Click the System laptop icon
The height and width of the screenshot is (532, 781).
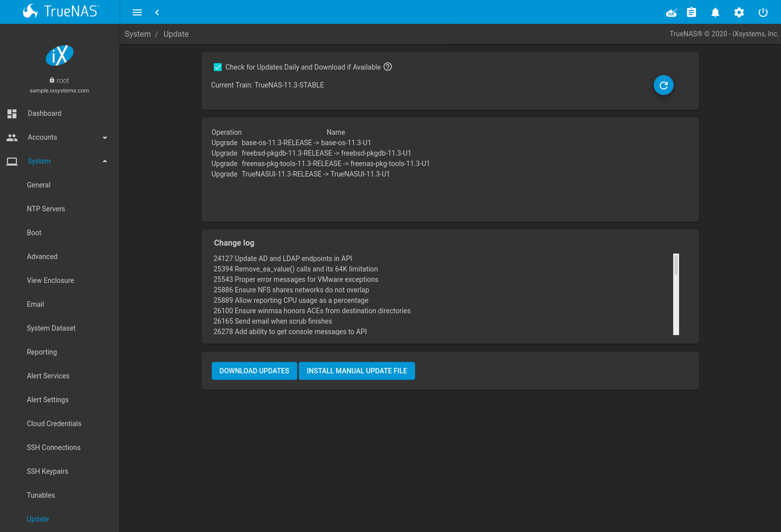point(12,161)
